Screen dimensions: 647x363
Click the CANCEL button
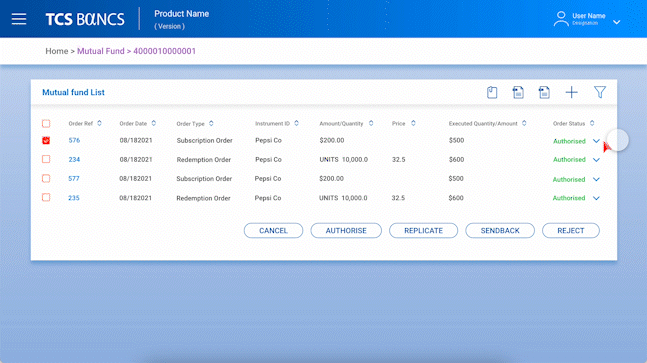point(273,231)
